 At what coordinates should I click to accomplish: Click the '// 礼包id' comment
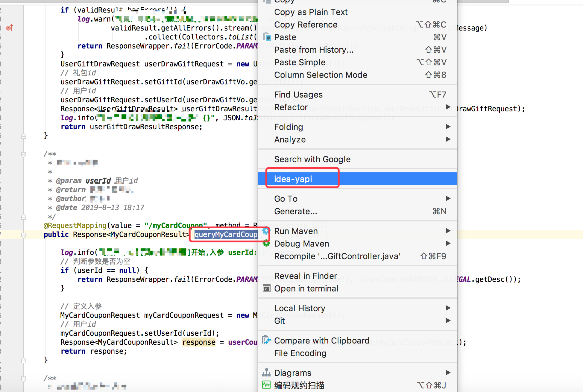(78, 73)
